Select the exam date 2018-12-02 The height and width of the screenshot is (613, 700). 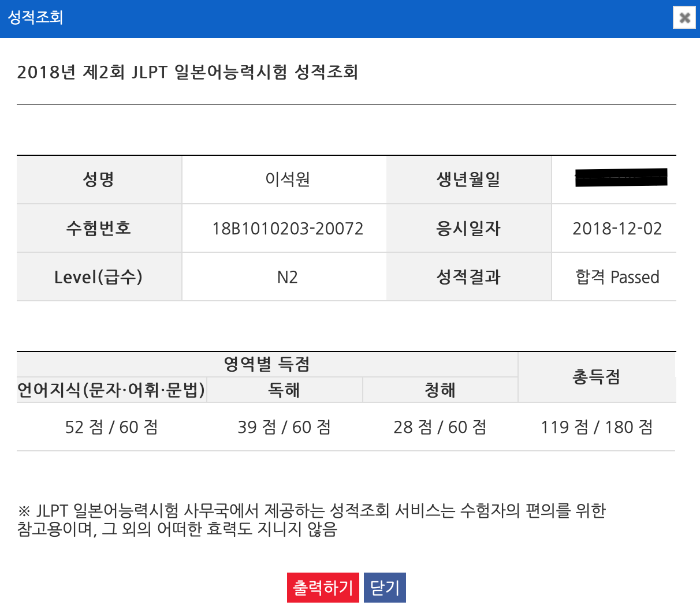click(x=617, y=229)
